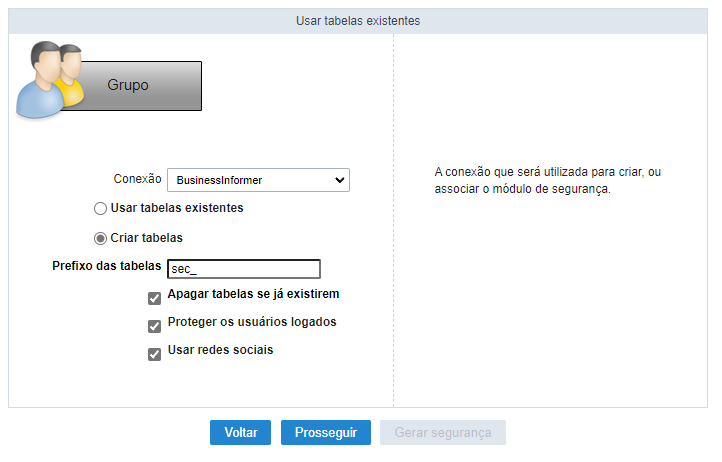Click the Usar tabelas existentes header title
This screenshot has height=462, width=722.
pyautogui.click(x=358, y=21)
